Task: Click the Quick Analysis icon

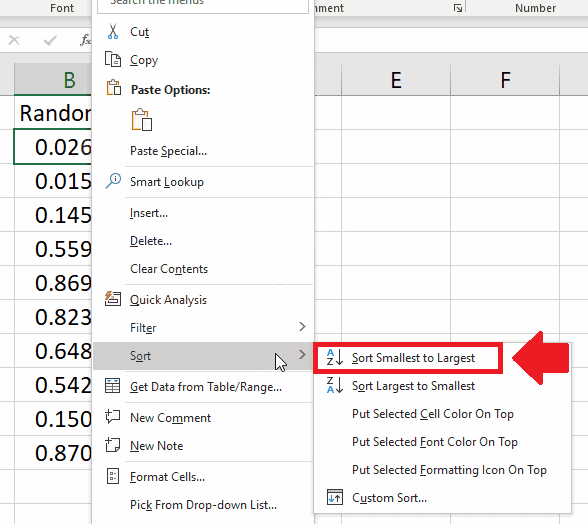Action: click(112, 299)
